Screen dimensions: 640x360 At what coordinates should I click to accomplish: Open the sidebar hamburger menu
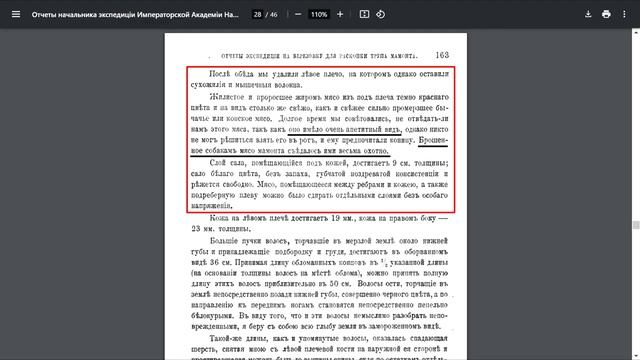tap(16, 14)
